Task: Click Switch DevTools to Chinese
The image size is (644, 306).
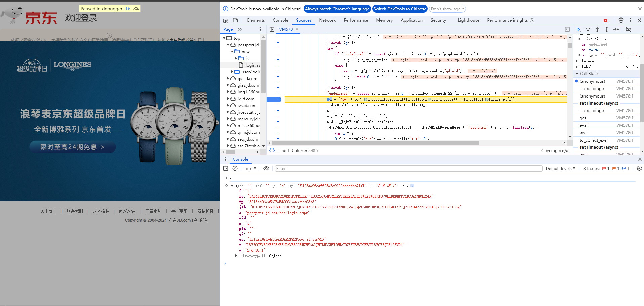Action: pyautogui.click(x=400, y=9)
